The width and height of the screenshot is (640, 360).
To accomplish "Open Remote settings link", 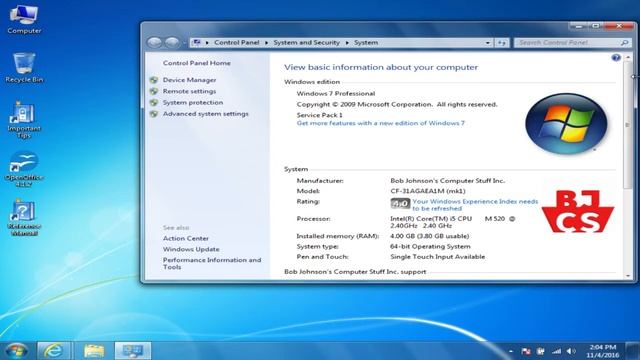I will 189,91.
